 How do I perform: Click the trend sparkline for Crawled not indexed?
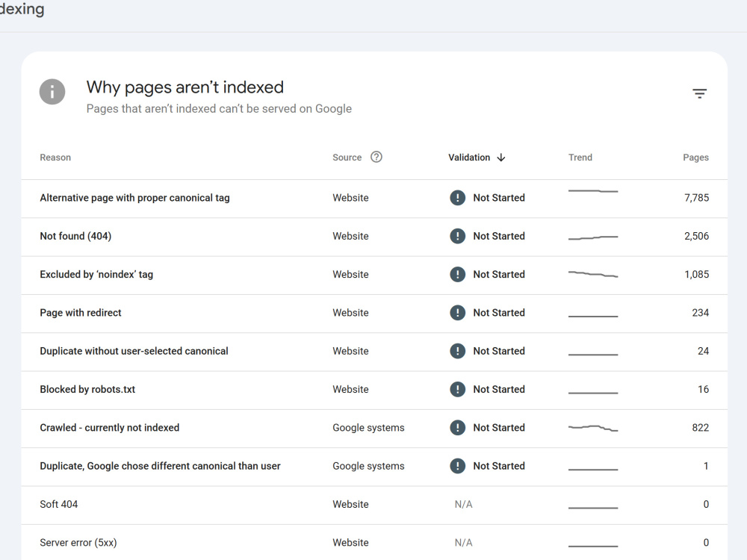point(593,428)
